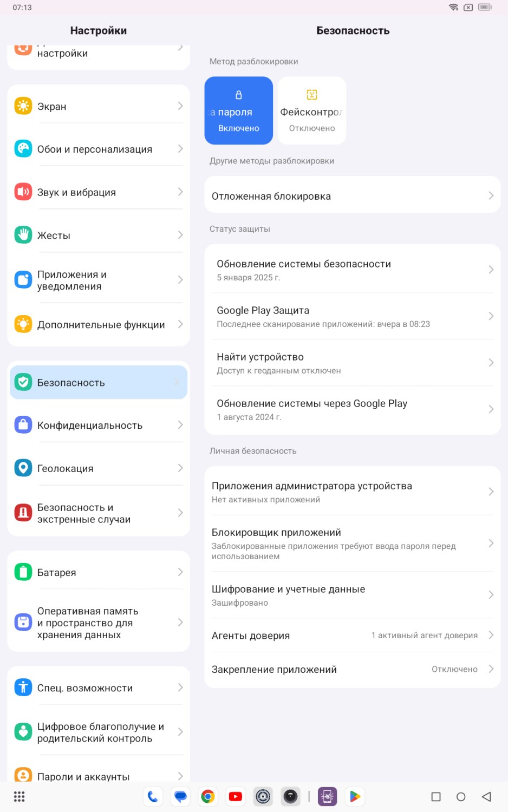
Task: Expand Агенты доверия chevron arrow
Action: (x=491, y=635)
